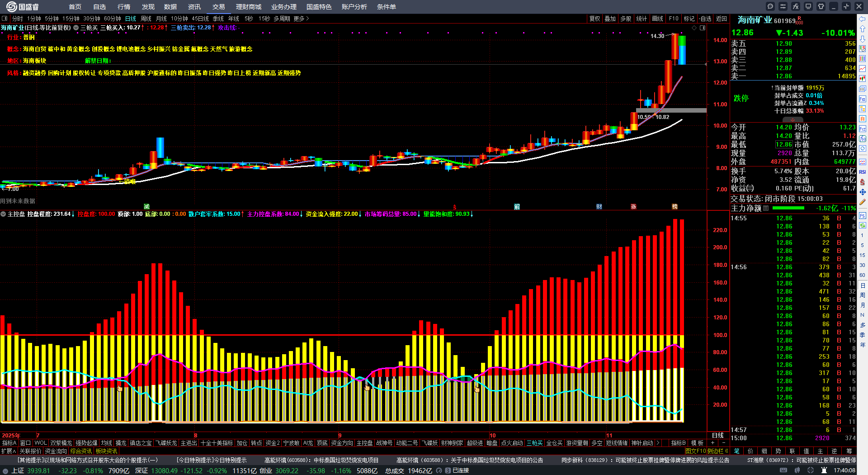This screenshot has height=475, width=868.
Task: Open the 今日特别提示 news link
Action: click(x=212, y=460)
